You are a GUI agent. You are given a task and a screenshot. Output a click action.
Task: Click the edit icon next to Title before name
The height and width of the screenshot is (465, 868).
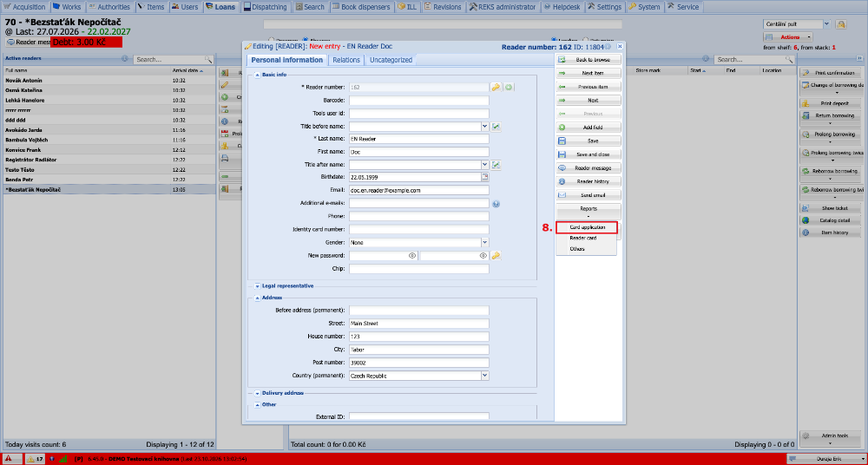pos(496,127)
